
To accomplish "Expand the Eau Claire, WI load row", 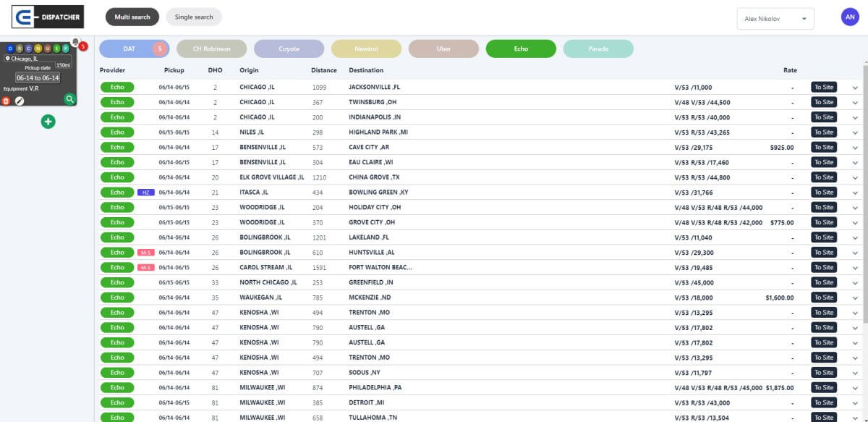I will click(855, 163).
